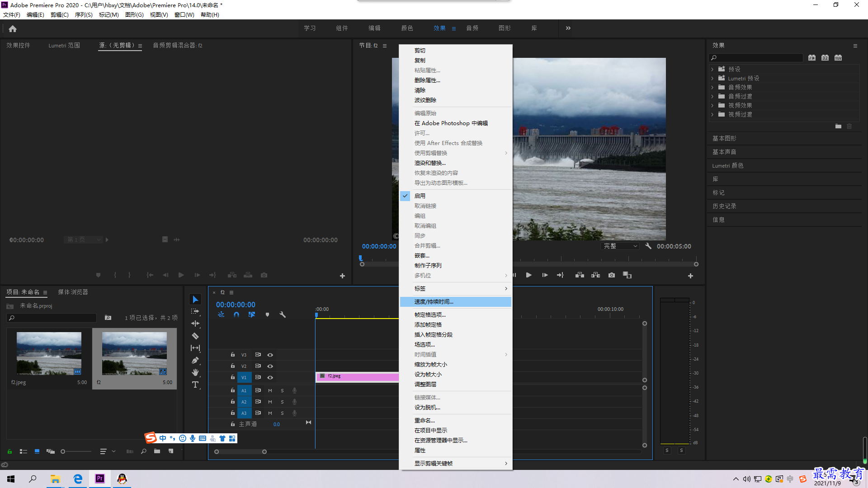Switch project panel to icon view
868x488 pixels.
[37, 451]
